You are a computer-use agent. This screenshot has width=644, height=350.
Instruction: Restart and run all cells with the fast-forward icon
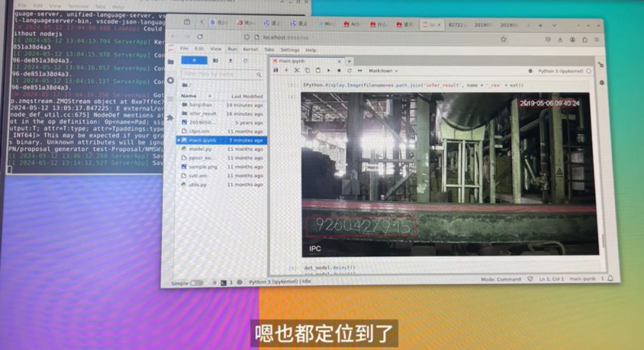click(x=360, y=71)
